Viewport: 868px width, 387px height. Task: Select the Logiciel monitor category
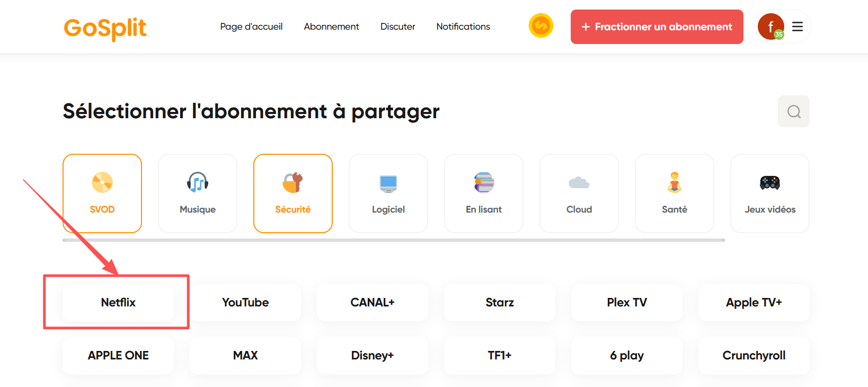pos(388,193)
